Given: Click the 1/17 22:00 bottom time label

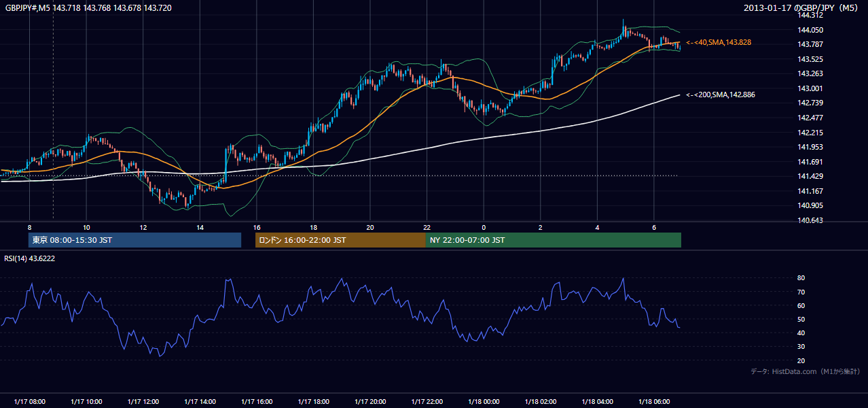Looking at the screenshot, I should click(427, 402).
